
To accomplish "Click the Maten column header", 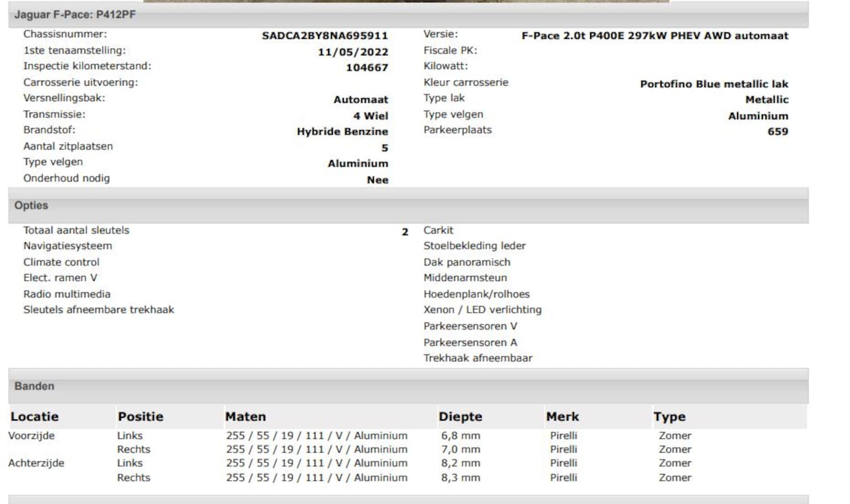I will (x=245, y=416).
